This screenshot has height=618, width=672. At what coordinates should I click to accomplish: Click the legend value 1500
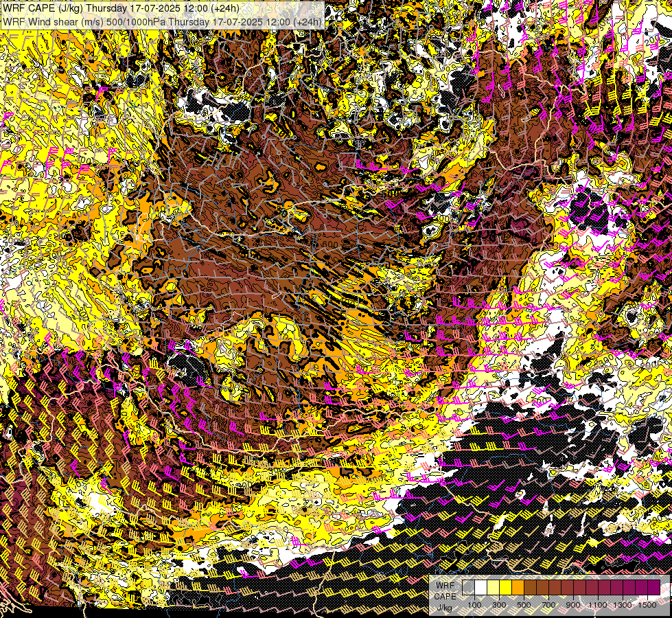point(647,605)
